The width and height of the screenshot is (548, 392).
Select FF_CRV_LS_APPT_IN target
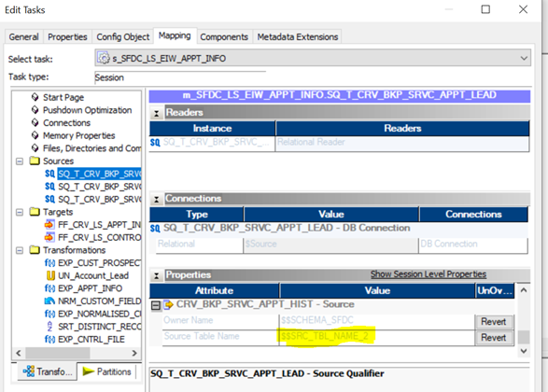(99, 225)
